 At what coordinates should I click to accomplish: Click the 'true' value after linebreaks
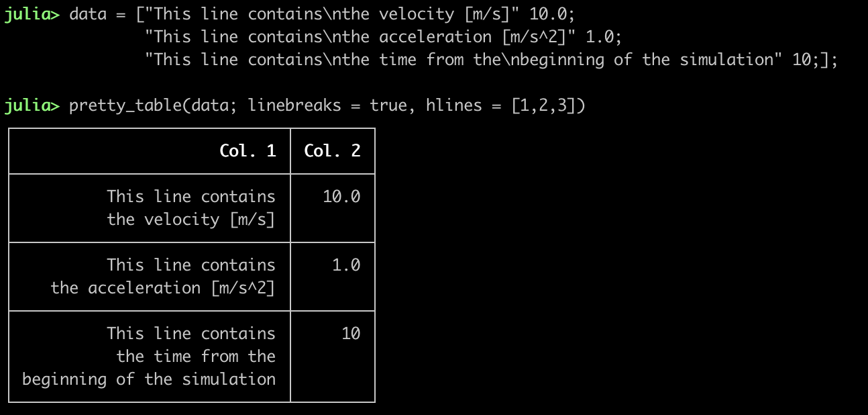pos(388,105)
